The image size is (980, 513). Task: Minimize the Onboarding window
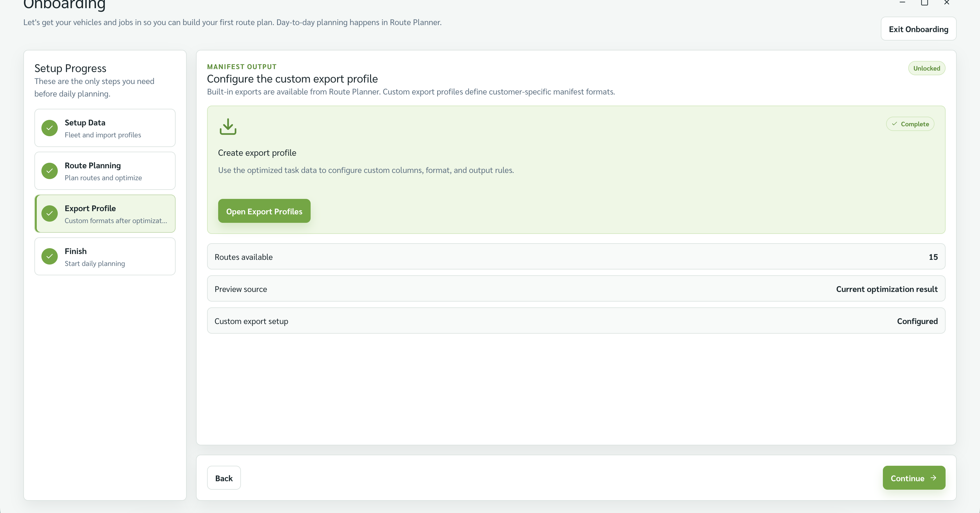coord(902,3)
